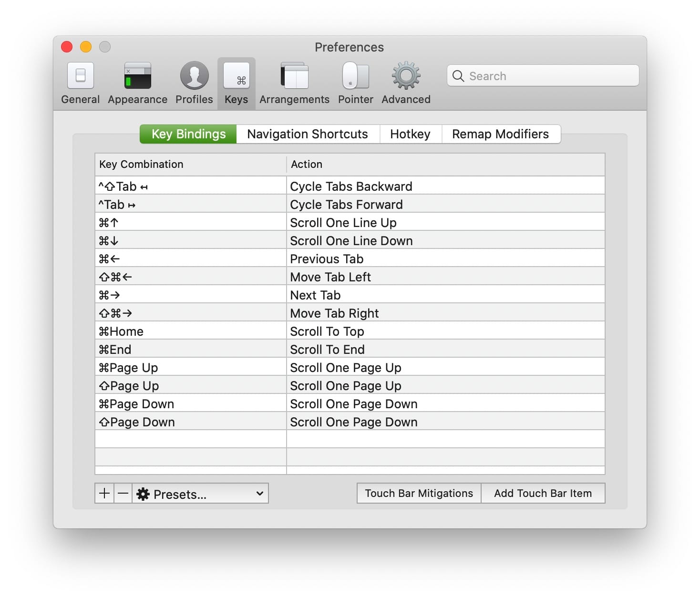This screenshot has height=599, width=700.
Task: Switch to the Profiles preferences pane
Action: click(194, 83)
